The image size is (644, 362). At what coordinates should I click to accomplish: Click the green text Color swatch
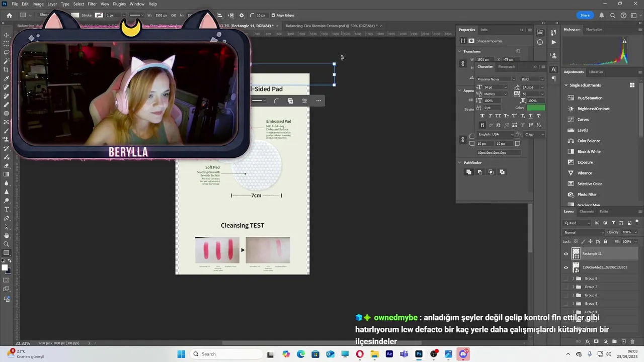pyautogui.click(x=536, y=108)
